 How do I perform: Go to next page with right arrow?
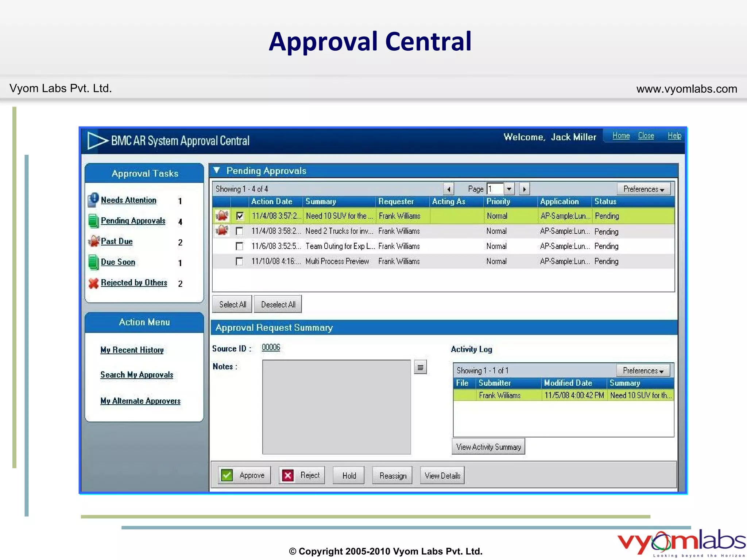click(524, 189)
